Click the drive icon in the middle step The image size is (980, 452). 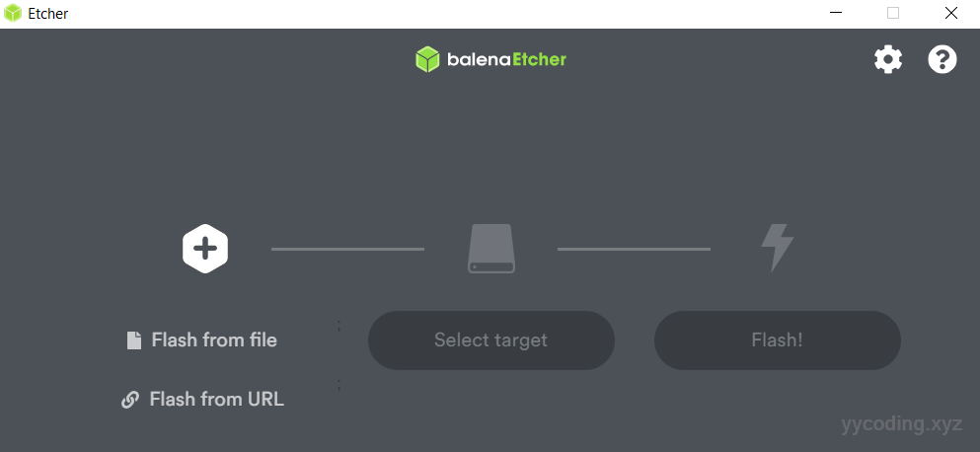(491, 249)
